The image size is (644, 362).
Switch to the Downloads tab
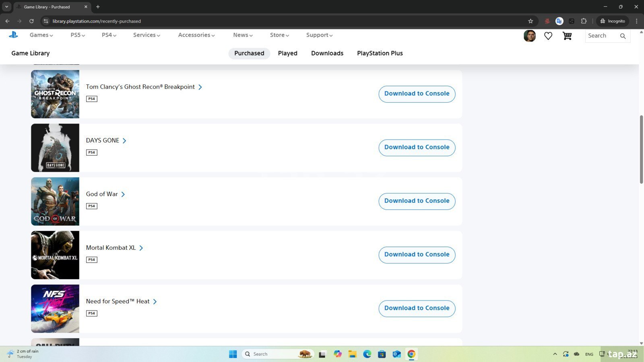[327, 53]
